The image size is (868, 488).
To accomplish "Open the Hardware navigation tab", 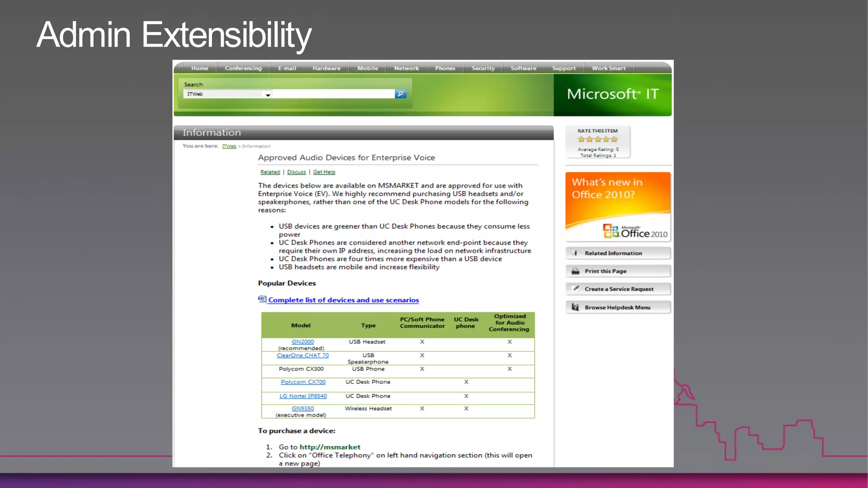I will [x=326, y=68].
